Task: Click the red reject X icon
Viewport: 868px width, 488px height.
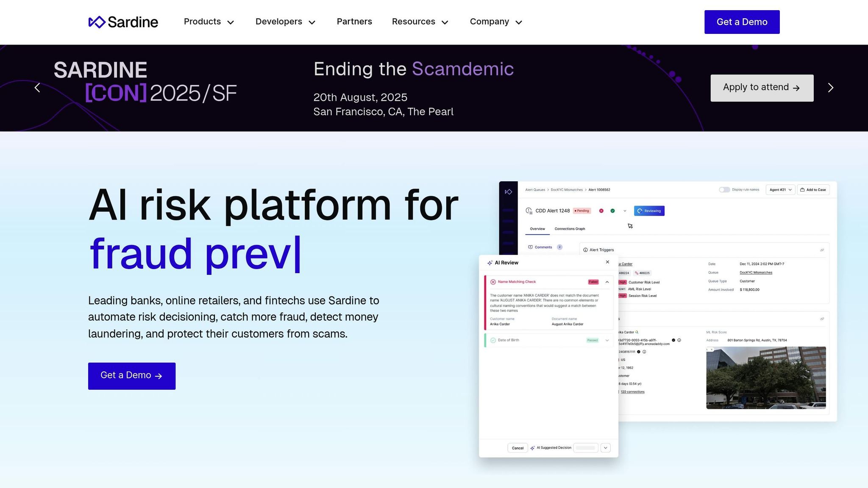Action: click(601, 211)
